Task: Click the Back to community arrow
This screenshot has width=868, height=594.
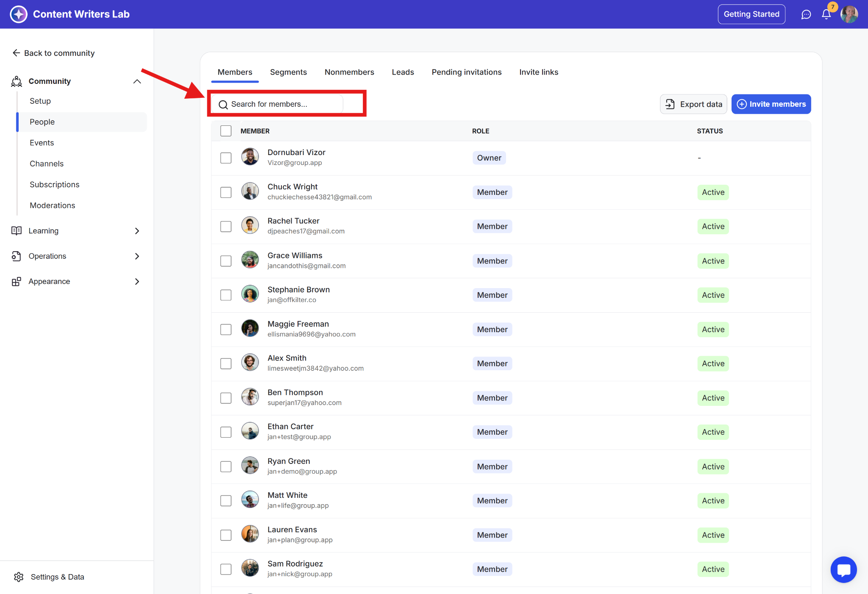Action: [16, 53]
